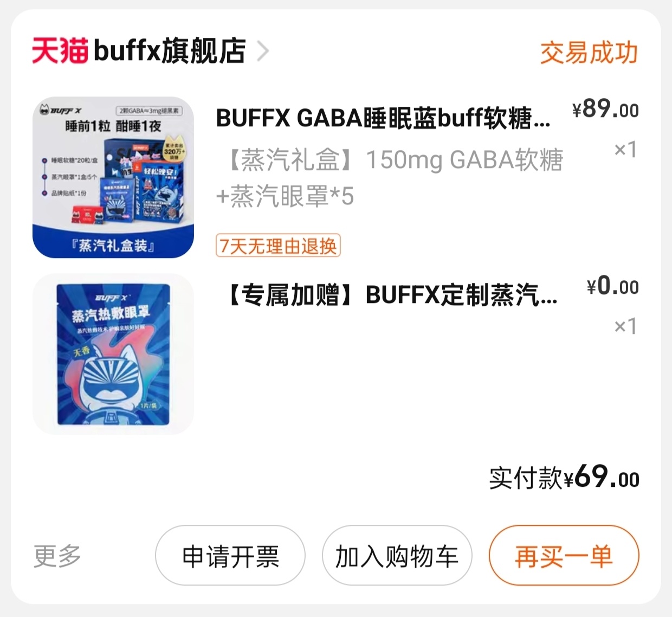The image size is (672, 617).
Task: View the 交易成功 order status
Action: pos(589,53)
